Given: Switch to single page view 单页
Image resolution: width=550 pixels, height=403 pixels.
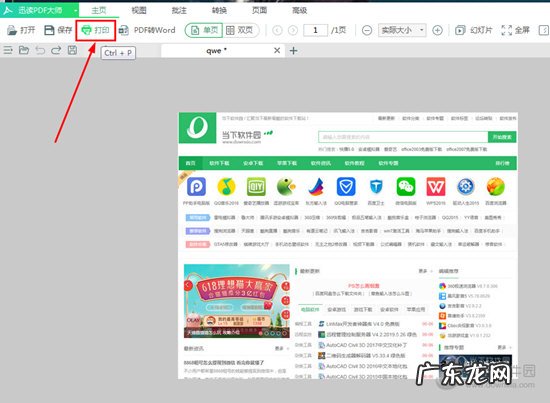Looking at the screenshot, I should (x=204, y=30).
